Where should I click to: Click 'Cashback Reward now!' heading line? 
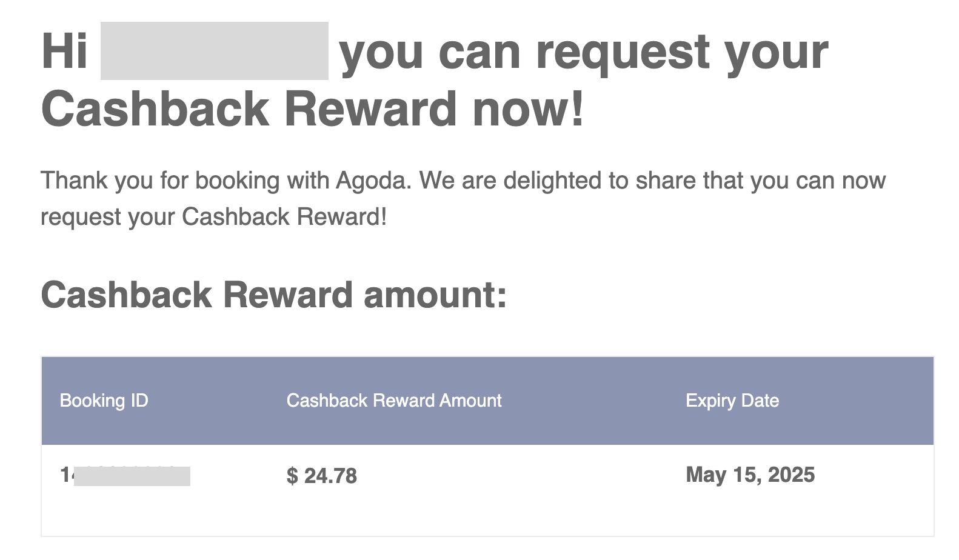(313, 109)
